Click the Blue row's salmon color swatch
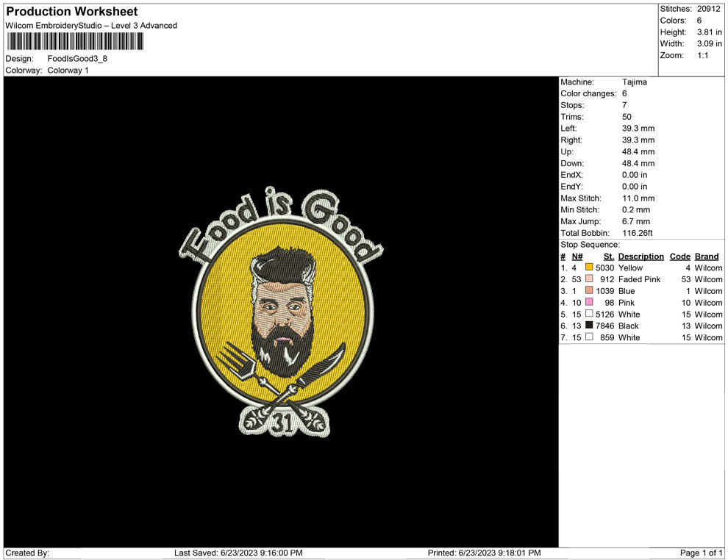728x560 pixels. click(589, 290)
